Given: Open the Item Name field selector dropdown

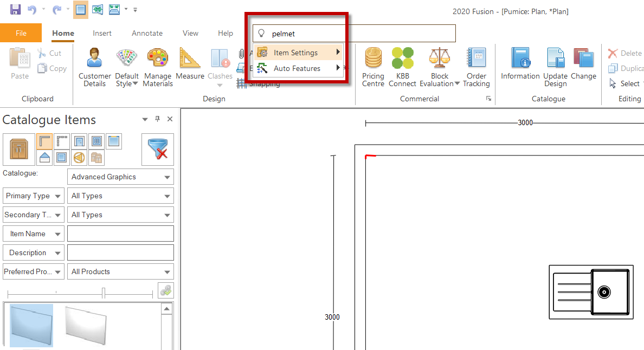Looking at the screenshot, I should 34,234.
